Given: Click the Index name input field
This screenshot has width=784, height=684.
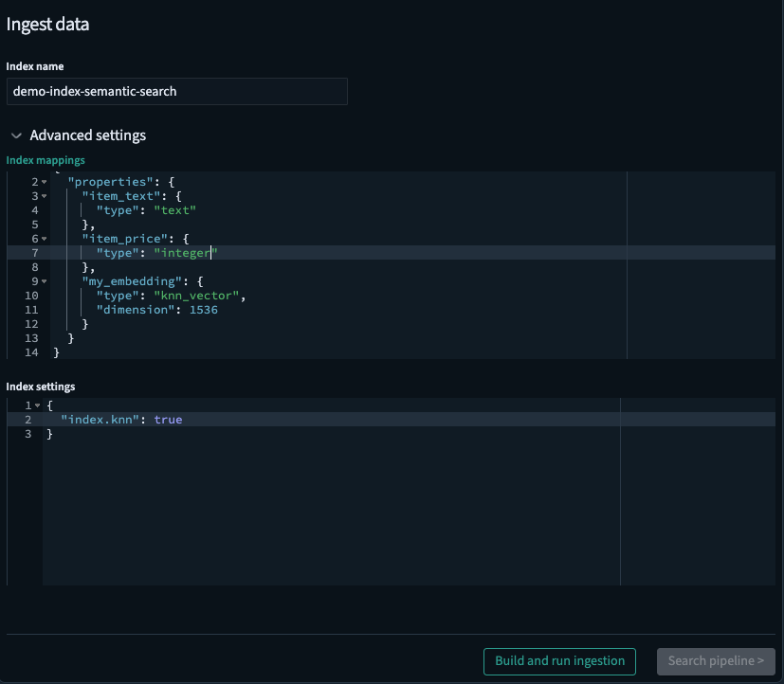Looking at the screenshot, I should coord(177,92).
